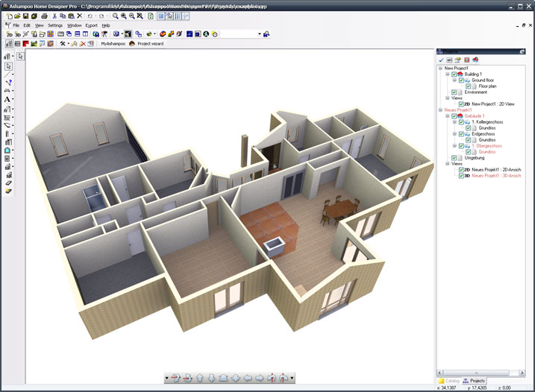The height and width of the screenshot is (392, 535).
Task: Collapse the Gebäude 1 tree node
Action: click(x=447, y=116)
